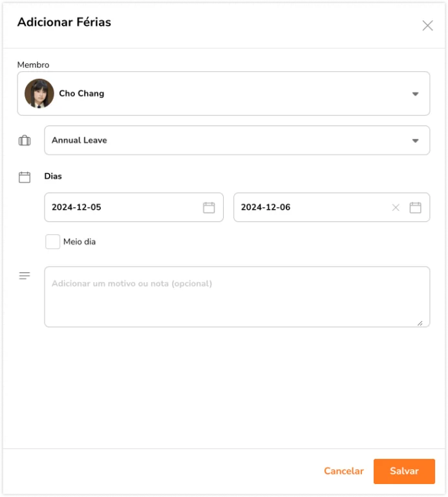This screenshot has width=448, height=497.
Task: Enable the Meio dia checkbox
Action: click(52, 242)
